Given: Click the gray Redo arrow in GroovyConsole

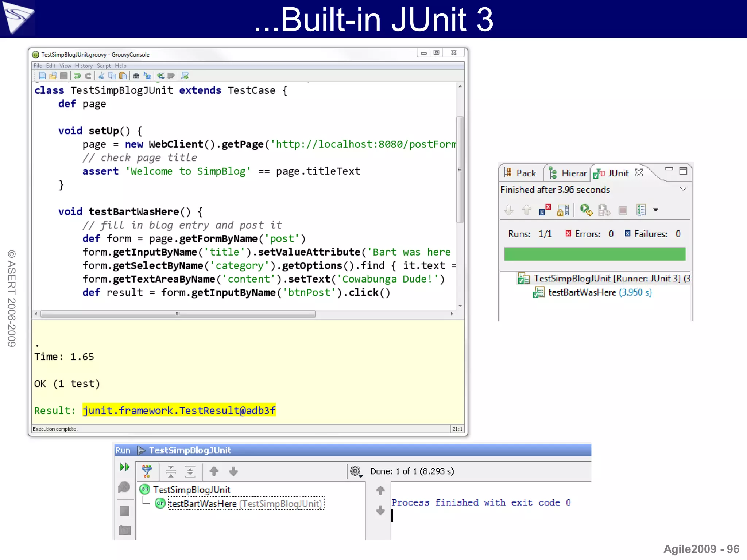Looking at the screenshot, I should (88, 76).
